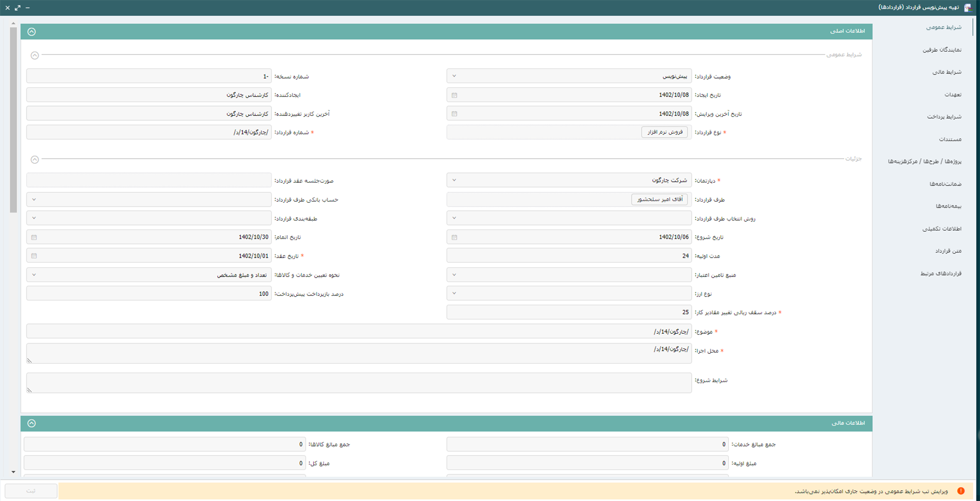
Task: Open calendar icon in تاریخ اتمام field
Action: pos(34,238)
